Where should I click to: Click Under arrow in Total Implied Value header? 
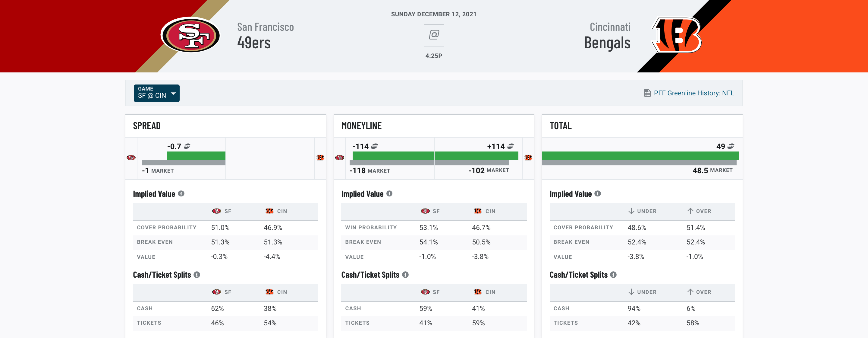631,211
